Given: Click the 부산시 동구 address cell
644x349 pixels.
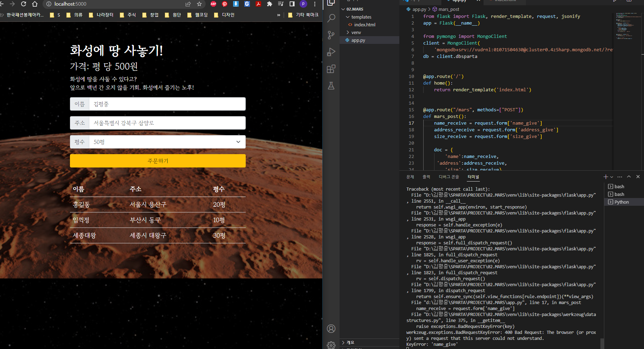Looking at the screenshot, I should [x=145, y=220].
